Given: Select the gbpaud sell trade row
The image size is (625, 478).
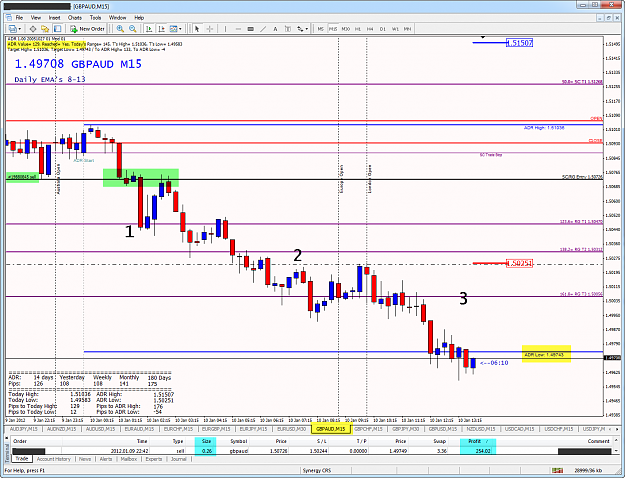Looking at the screenshot, I should point(311,451).
